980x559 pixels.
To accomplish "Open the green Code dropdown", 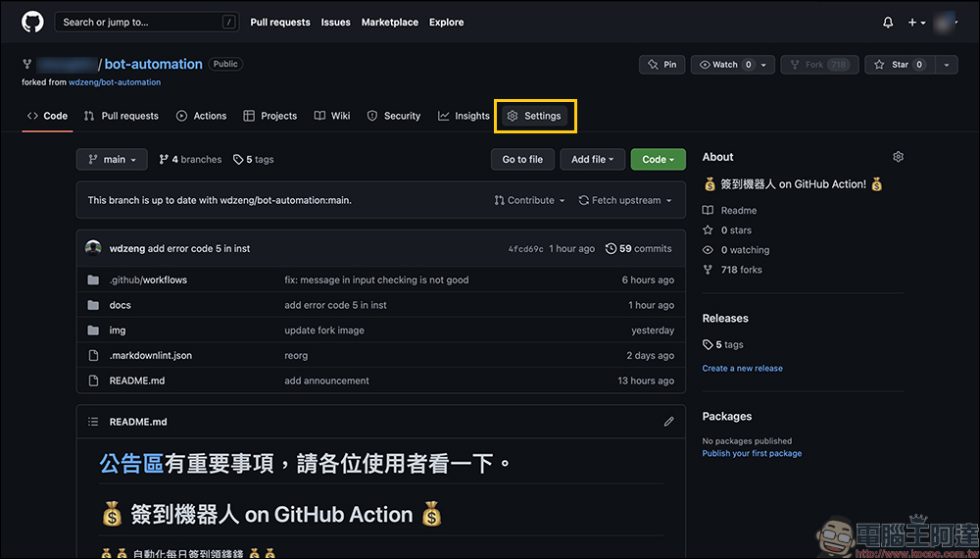I will pos(658,160).
